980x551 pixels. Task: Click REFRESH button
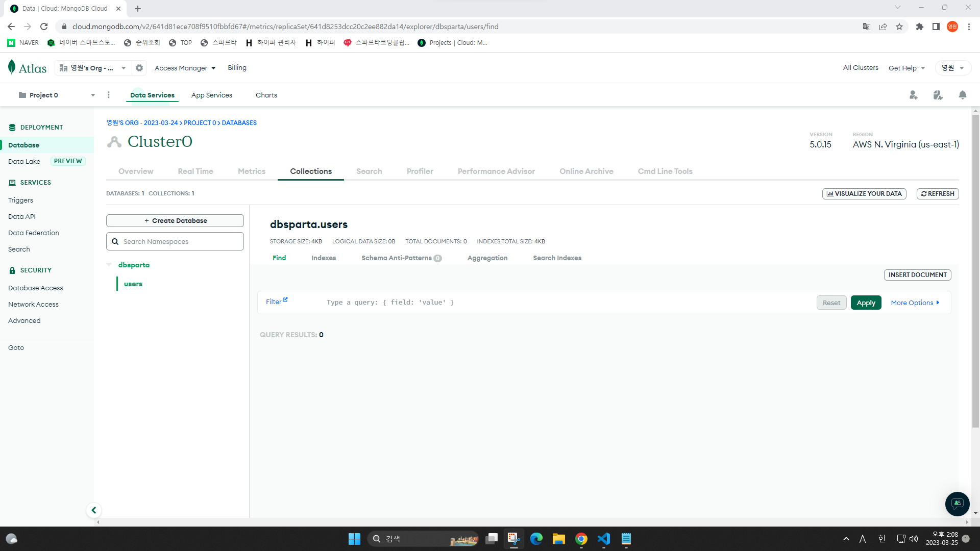tap(938, 194)
